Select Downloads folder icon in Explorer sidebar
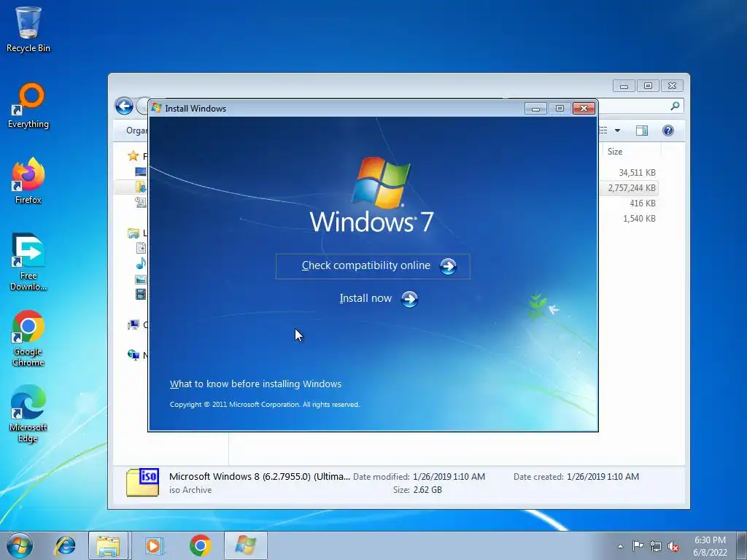747x560 pixels. pos(142,186)
